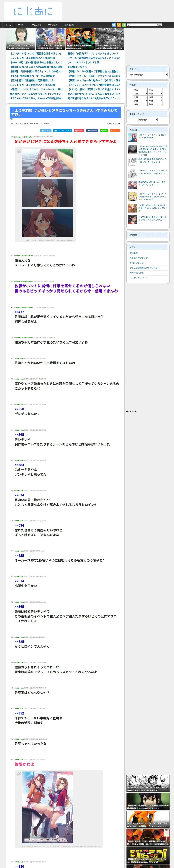Click the >>634 小学生女子かな anchor

click(19, 581)
